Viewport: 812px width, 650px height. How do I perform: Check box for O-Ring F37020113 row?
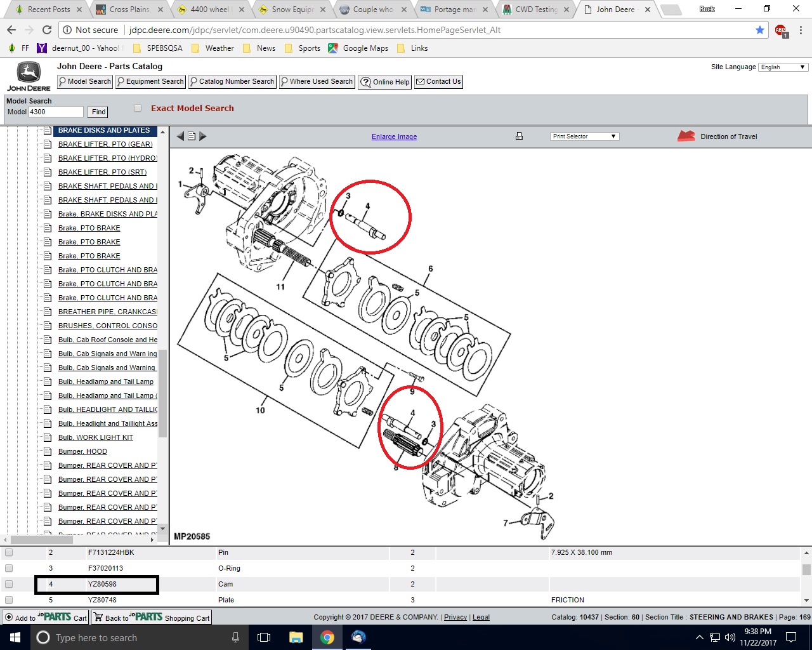pos(9,568)
